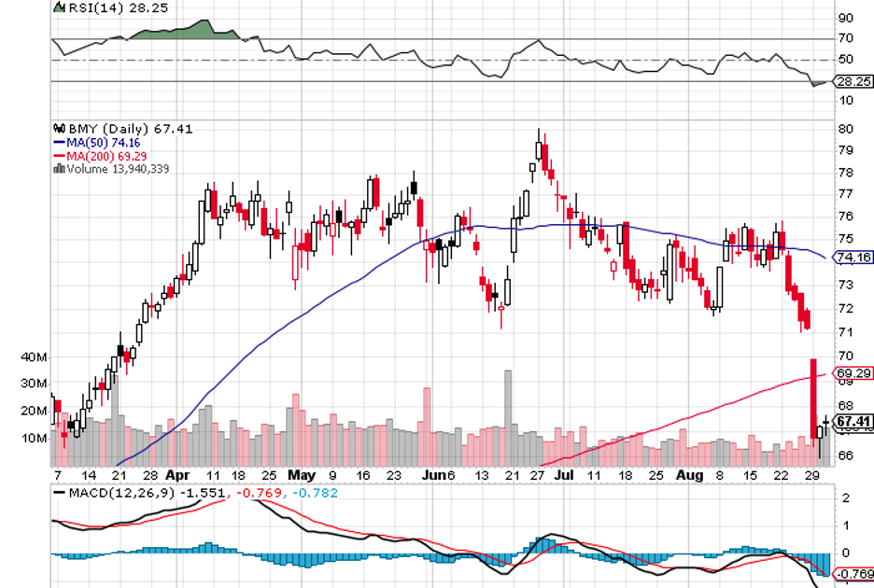Click the MACD(12,26,9) legend line icon
The width and height of the screenshot is (874, 588).
pyautogui.click(x=60, y=493)
